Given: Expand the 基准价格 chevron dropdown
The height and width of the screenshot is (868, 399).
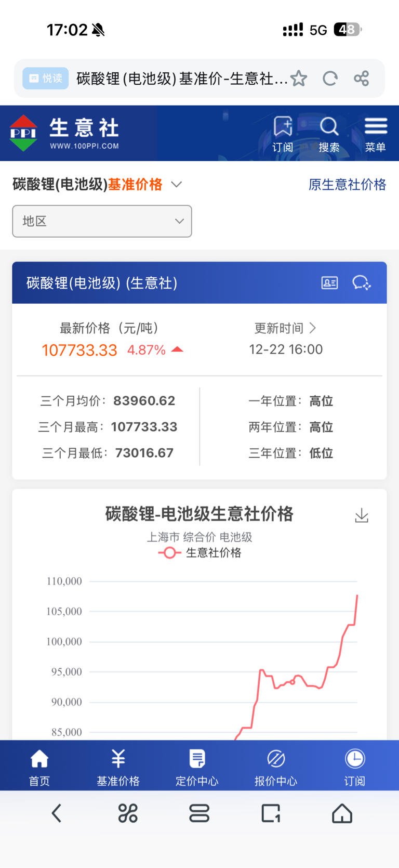Looking at the screenshot, I should [x=177, y=185].
